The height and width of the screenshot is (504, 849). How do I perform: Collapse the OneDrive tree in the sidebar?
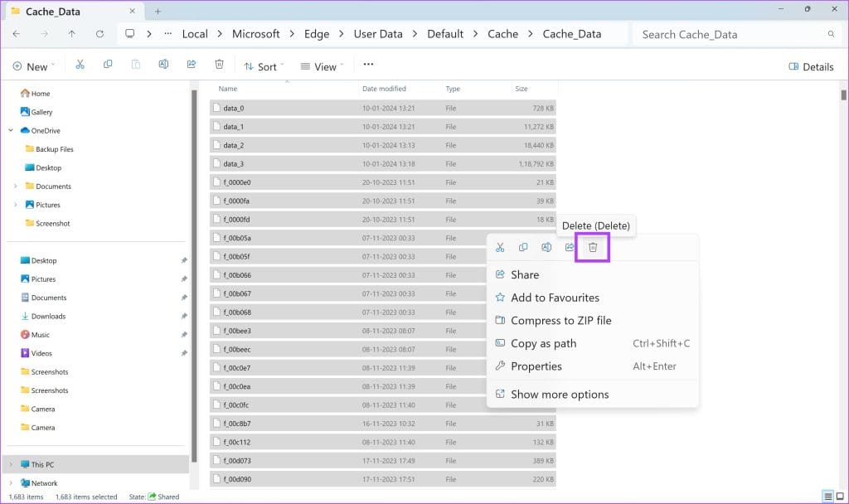(x=12, y=130)
